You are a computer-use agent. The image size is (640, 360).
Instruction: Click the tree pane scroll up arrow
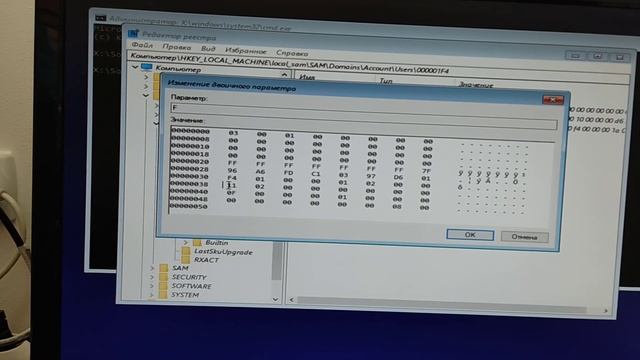284,75
